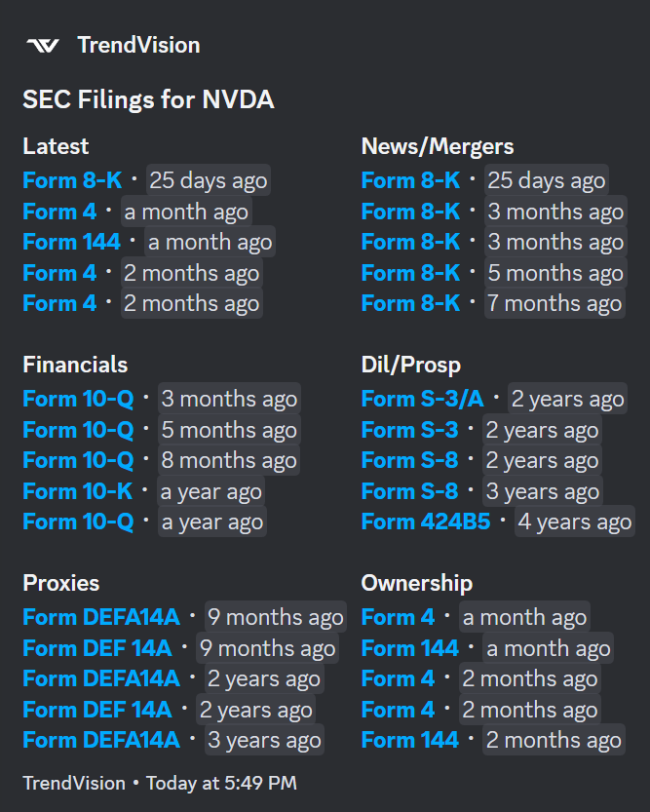Open the Form 10-K filing link
Screen dimensions: 650x812
pyautogui.click(x=78, y=491)
